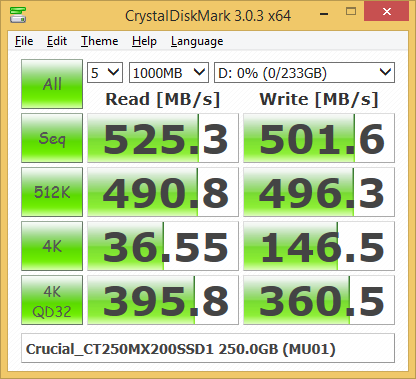Click the Write [MB/s] column header

pos(319,99)
